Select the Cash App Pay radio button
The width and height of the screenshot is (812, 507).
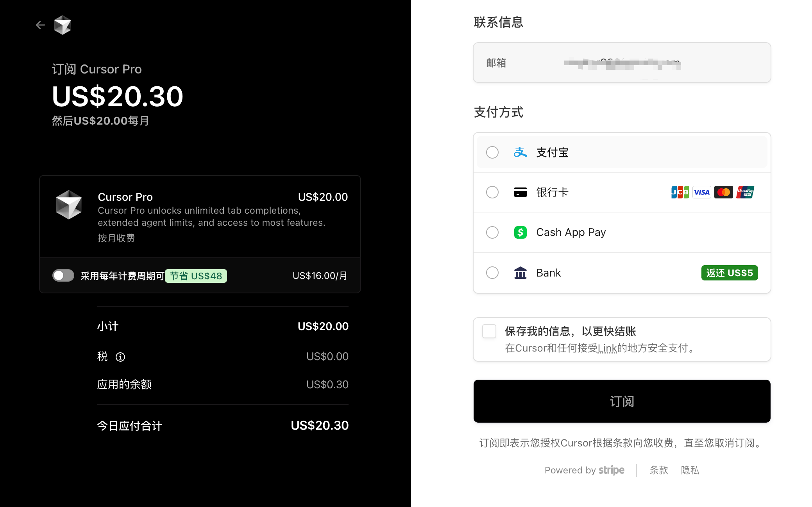[x=492, y=232]
